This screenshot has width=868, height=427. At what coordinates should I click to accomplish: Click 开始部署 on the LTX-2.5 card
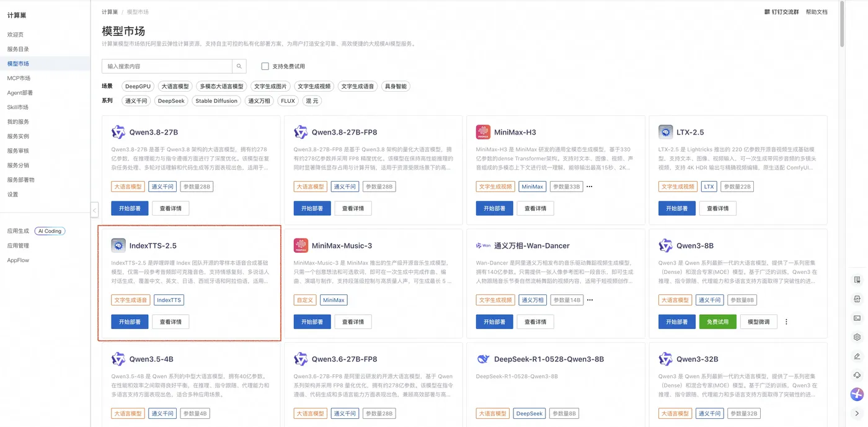point(677,208)
